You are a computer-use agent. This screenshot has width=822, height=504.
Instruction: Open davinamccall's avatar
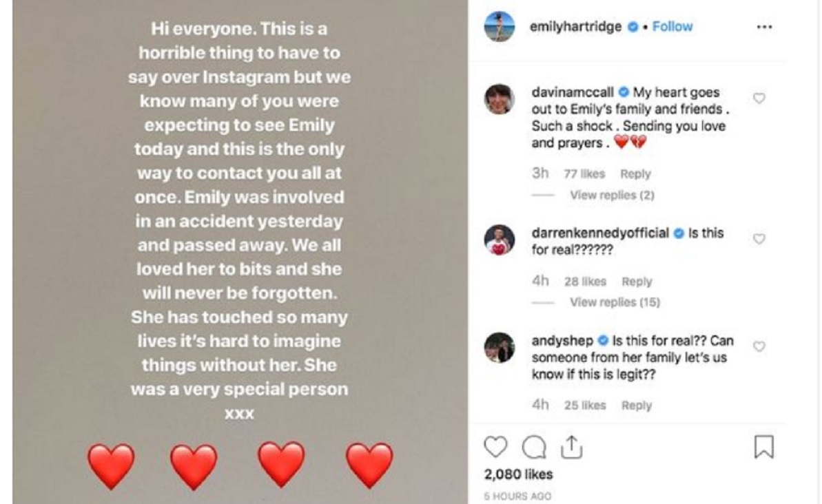click(x=499, y=99)
